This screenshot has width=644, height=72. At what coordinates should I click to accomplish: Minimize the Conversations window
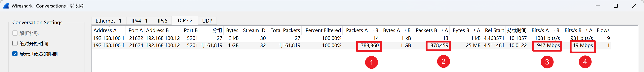pyautogui.click(x=598, y=6)
